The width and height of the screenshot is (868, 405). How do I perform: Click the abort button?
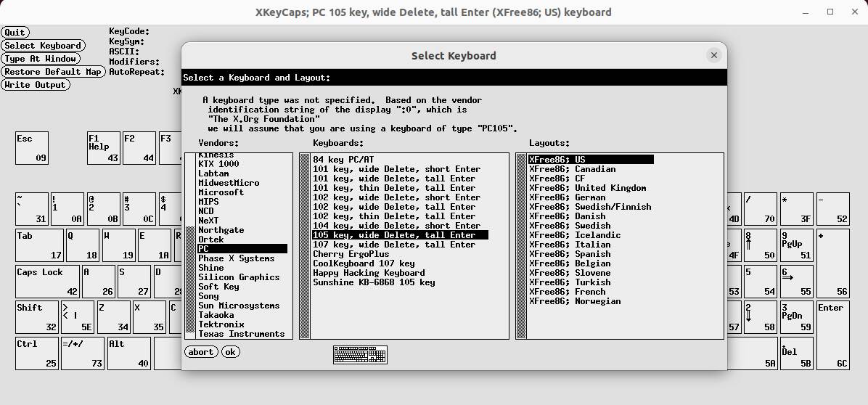(201, 352)
